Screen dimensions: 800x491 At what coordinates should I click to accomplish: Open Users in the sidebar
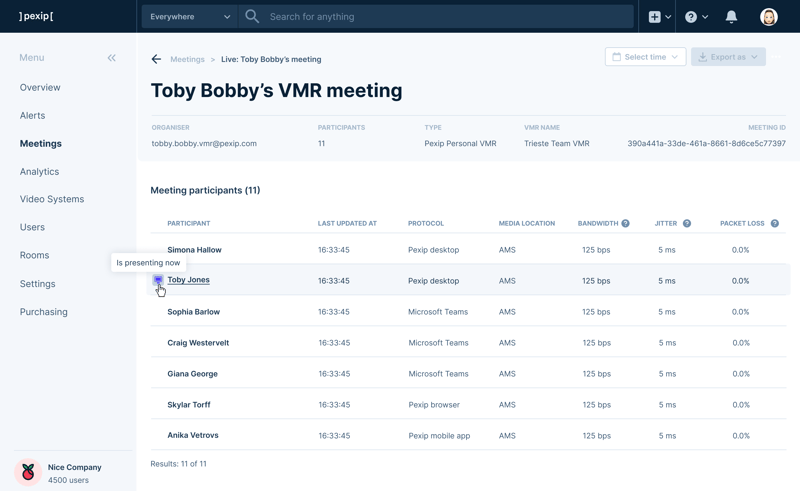pyautogui.click(x=32, y=227)
